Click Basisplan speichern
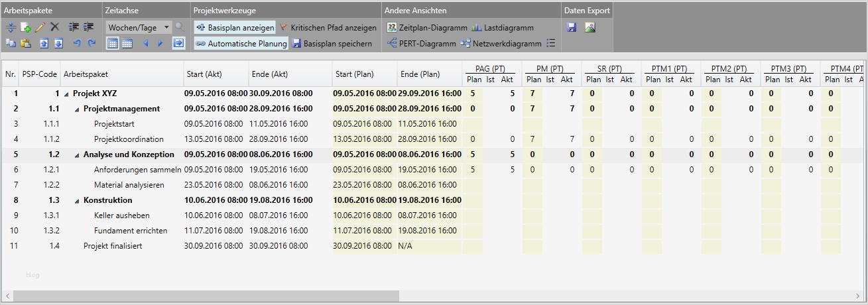Screen dimensions: 868x305 tap(332, 44)
